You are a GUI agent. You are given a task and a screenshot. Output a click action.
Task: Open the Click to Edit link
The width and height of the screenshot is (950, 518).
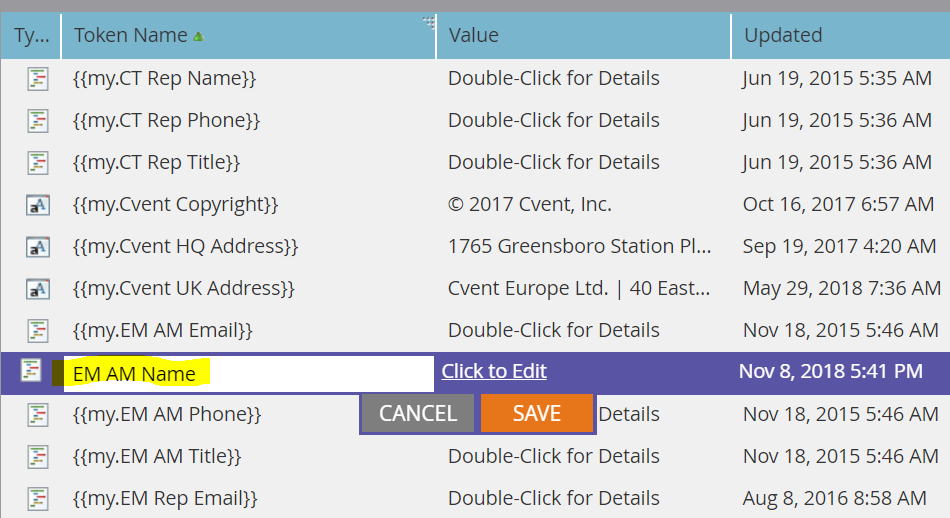[x=494, y=371]
